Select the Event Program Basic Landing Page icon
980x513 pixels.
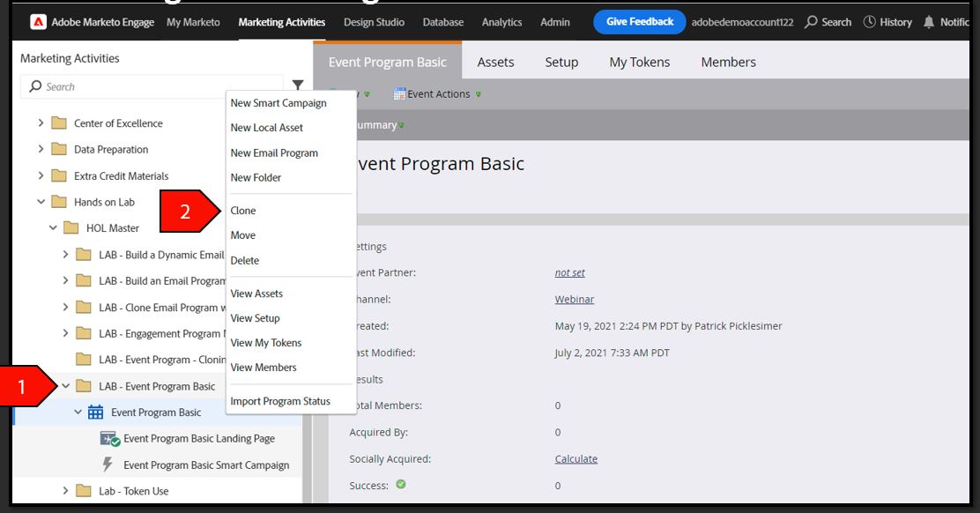click(x=110, y=439)
